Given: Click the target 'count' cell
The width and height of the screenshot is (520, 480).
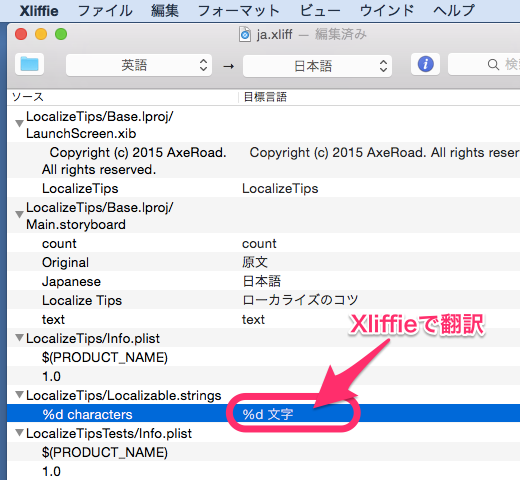Looking at the screenshot, I should [259, 243].
